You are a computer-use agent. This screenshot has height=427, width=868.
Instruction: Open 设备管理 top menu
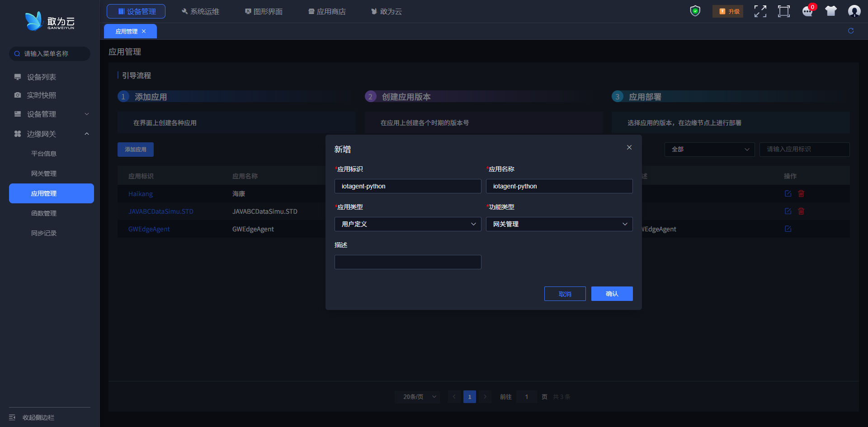pyautogui.click(x=136, y=11)
